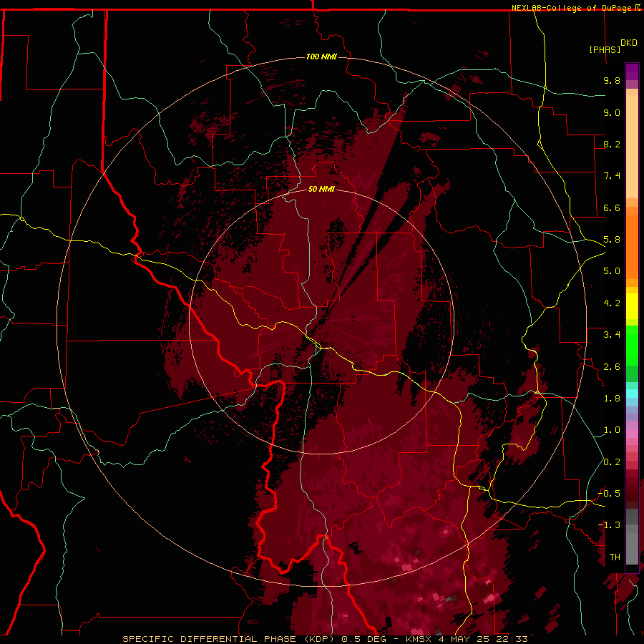
Task: Click the 5.0 scale value
Action: pos(612,271)
